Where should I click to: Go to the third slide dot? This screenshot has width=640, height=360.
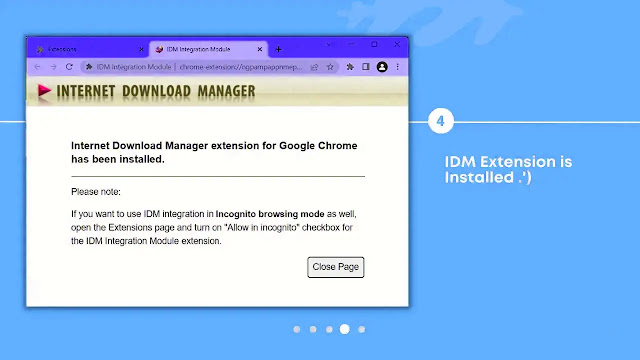(329, 329)
